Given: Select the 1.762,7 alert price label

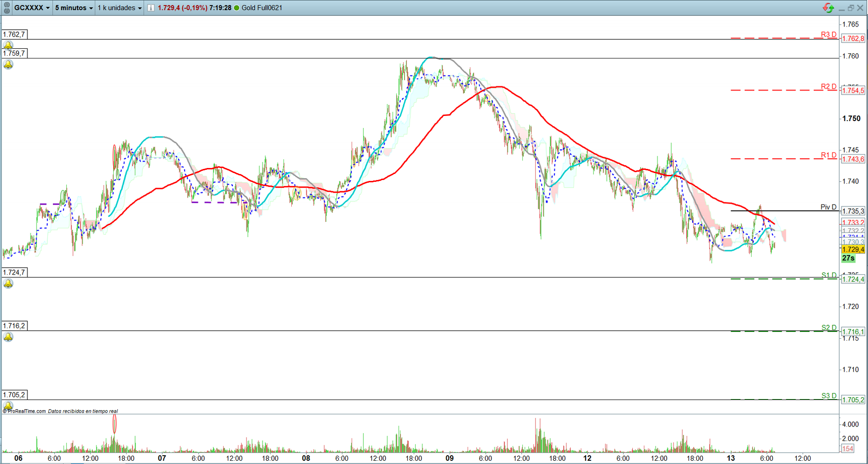Looking at the screenshot, I should point(14,34).
